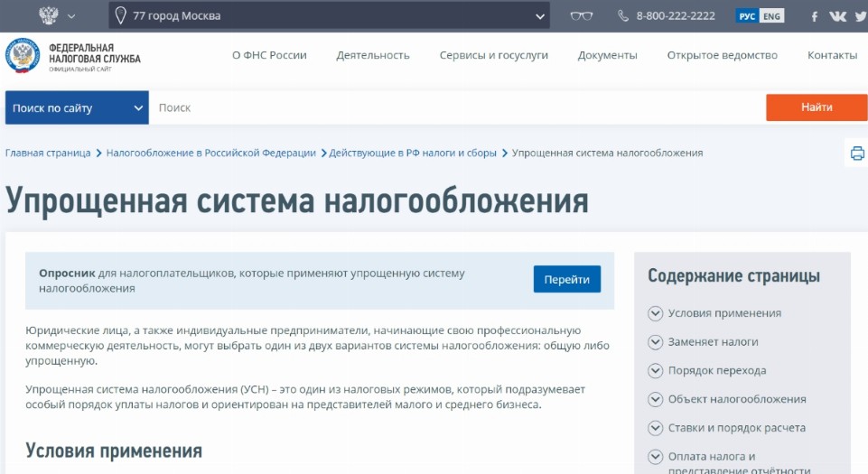The width and height of the screenshot is (868, 474).
Task: Open the 'Сервисы и госуслуги' menu
Action: 493,55
